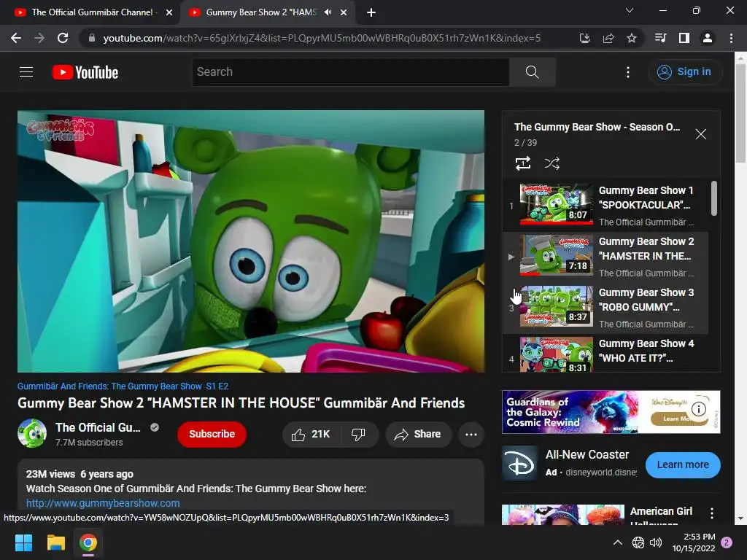Open Windows Start menu
This screenshot has height=560, width=747.
point(23,542)
